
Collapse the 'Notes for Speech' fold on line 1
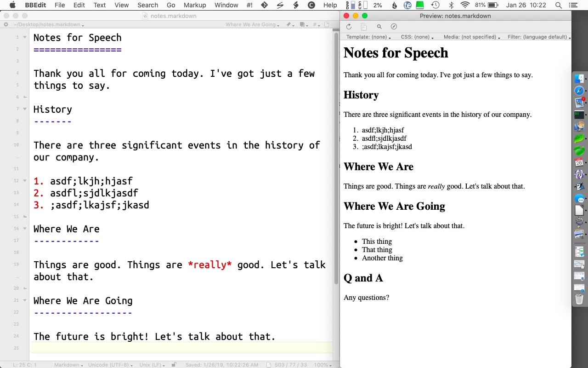tap(25, 38)
